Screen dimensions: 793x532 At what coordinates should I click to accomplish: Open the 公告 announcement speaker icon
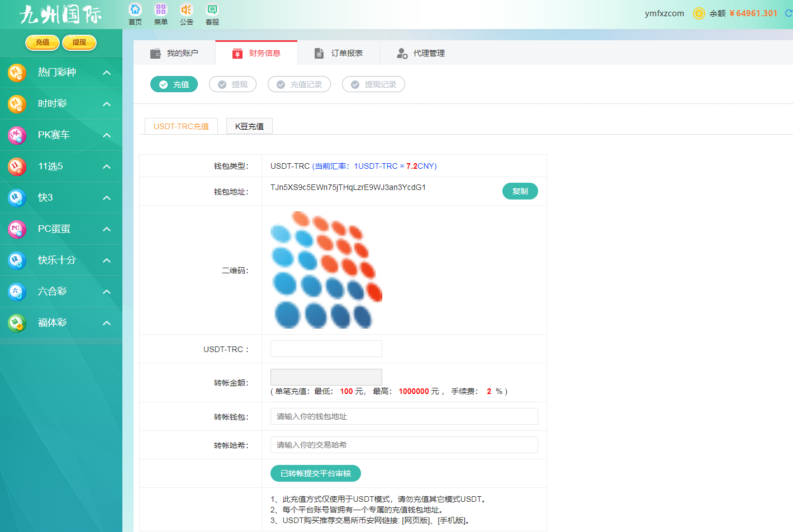click(186, 10)
